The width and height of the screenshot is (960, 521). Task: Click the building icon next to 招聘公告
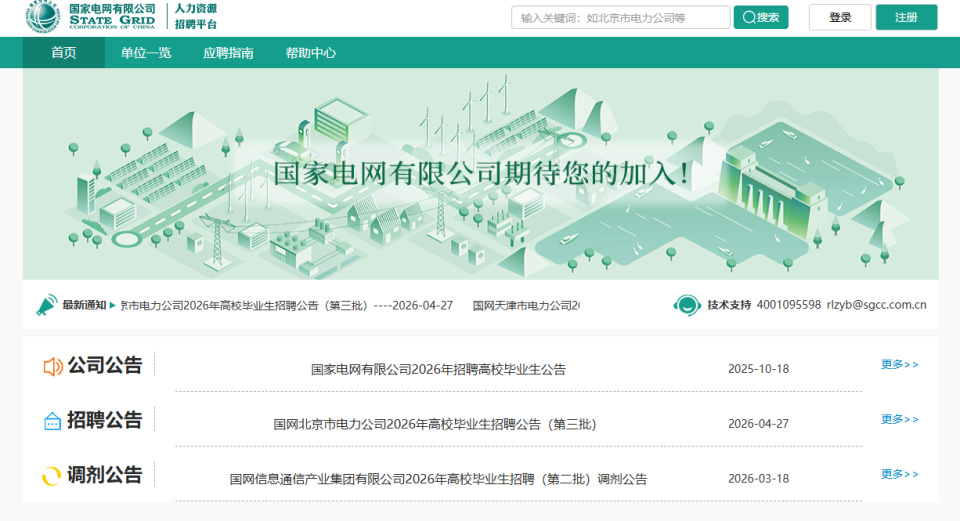pyautogui.click(x=53, y=421)
